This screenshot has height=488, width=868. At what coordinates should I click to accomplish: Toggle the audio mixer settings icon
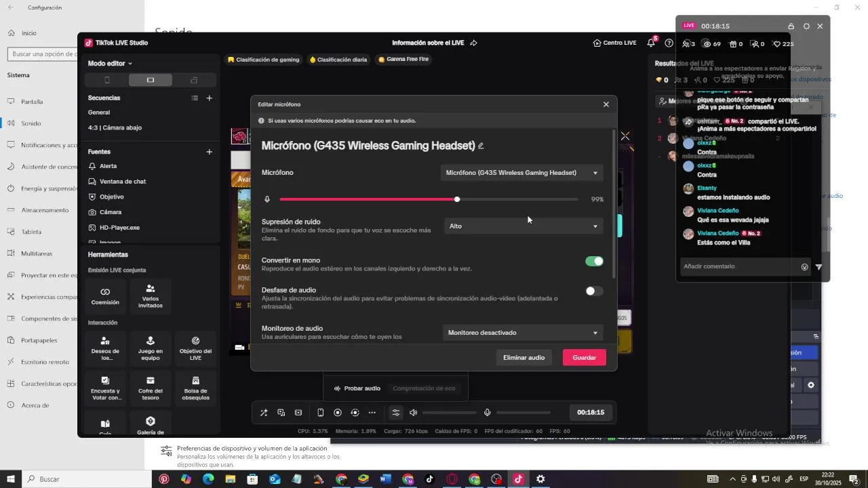tap(395, 413)
